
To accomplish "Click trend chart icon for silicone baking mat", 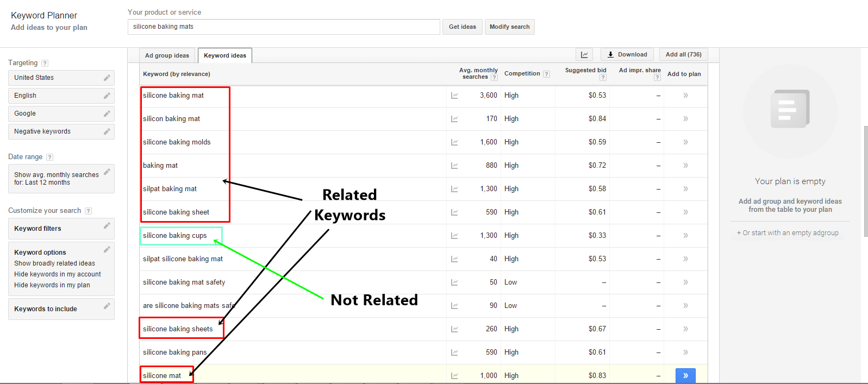I will tap(454, 96).
